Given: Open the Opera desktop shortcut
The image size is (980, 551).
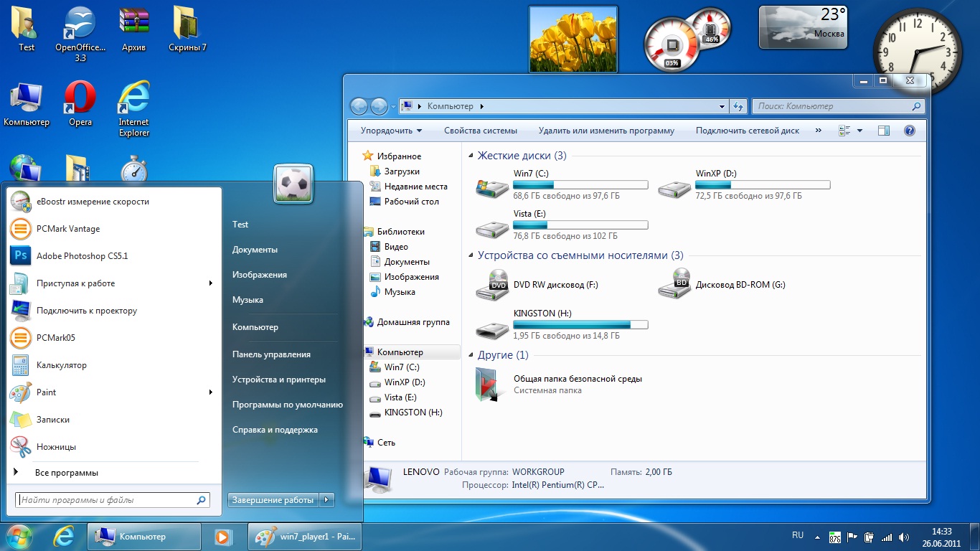Looking at the screenshot, I should [x=80, y=104].
